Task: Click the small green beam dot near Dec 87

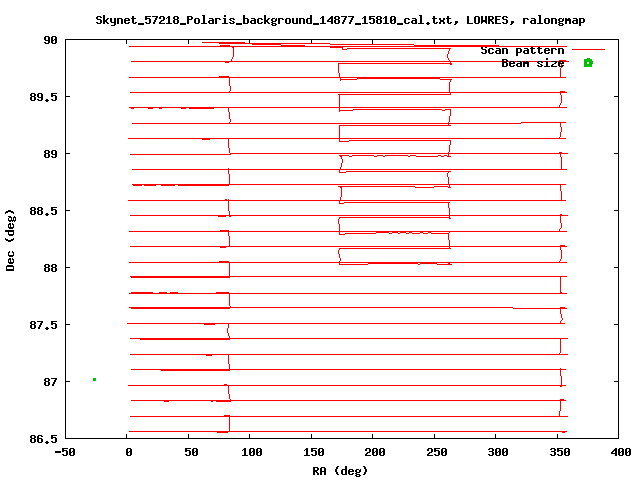Action: point(94,380)
